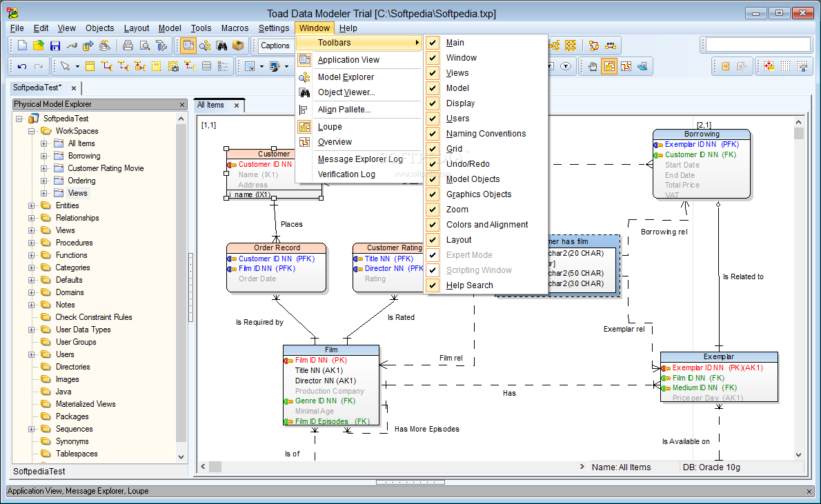Click the Snap to Grid icon

(769, 66)
